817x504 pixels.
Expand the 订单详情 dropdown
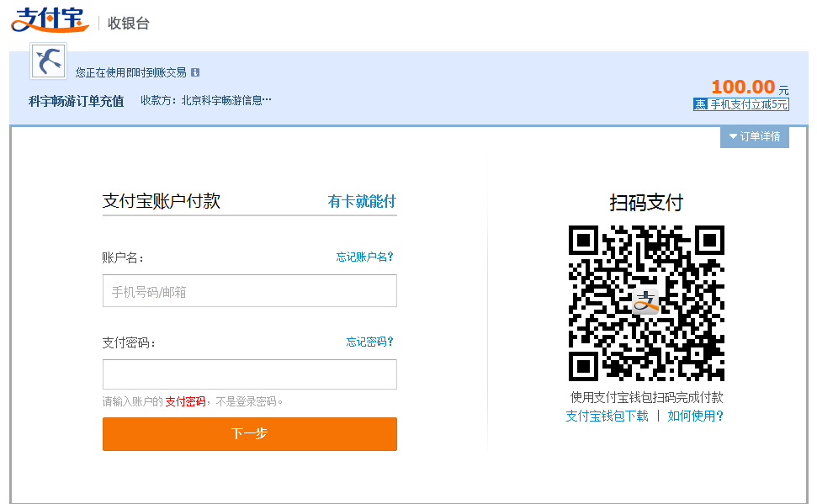755,136
